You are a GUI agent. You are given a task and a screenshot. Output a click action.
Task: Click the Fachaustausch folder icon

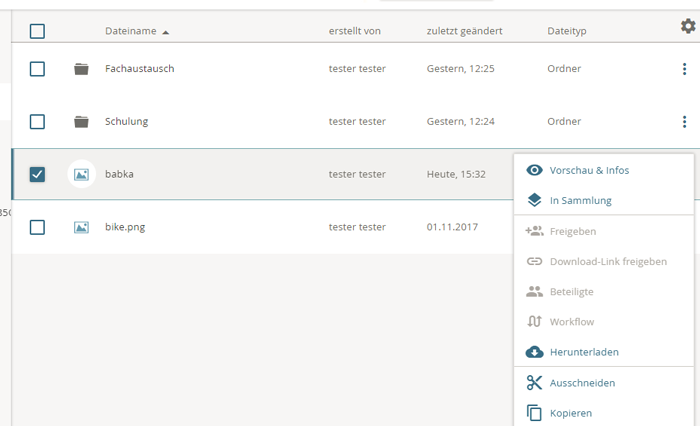pyautogui.click(x=81, y=69)
